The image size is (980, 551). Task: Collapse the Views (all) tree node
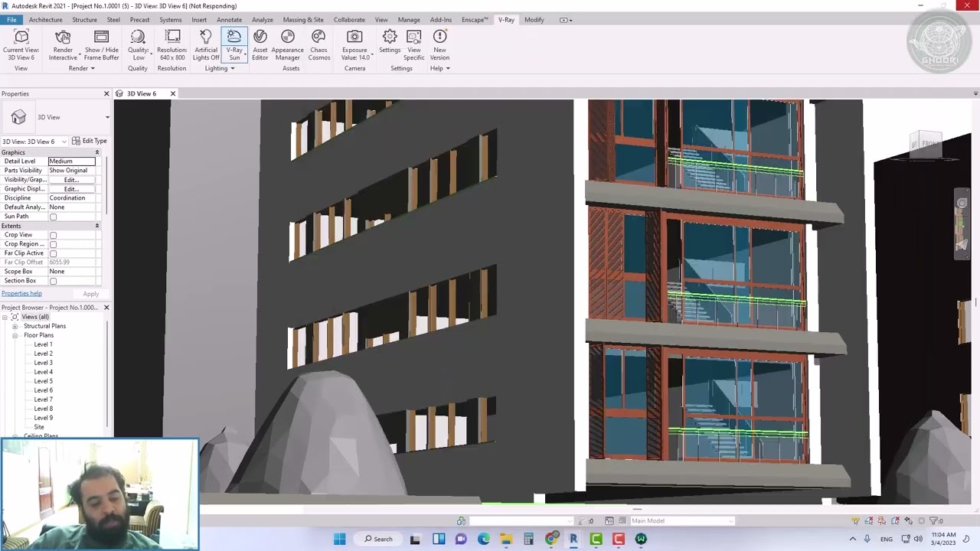tap(5, 317)
